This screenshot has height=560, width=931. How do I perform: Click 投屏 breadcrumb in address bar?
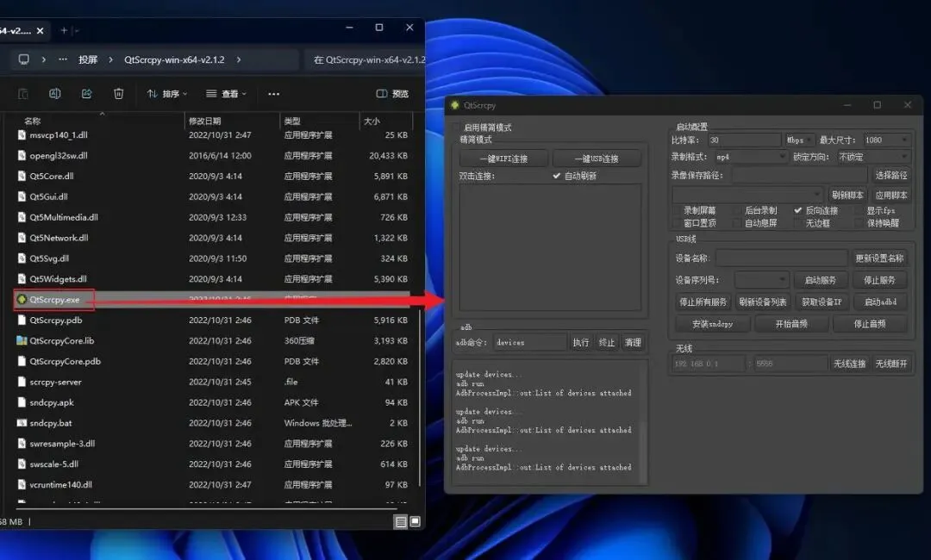click(x=88, y=59)
